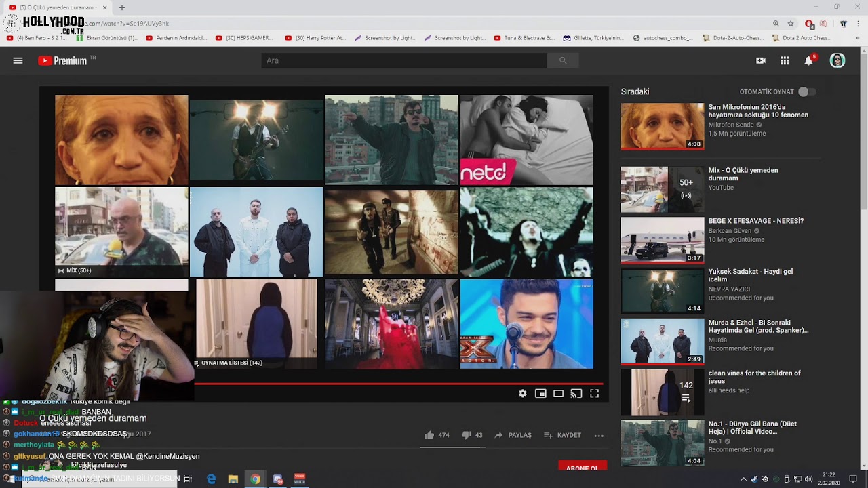Open Yuksek Sadakat - Haydi gel icelim title
Viewport: 868px width, 488px height.
pyautogui.click(x=751, y=275)
